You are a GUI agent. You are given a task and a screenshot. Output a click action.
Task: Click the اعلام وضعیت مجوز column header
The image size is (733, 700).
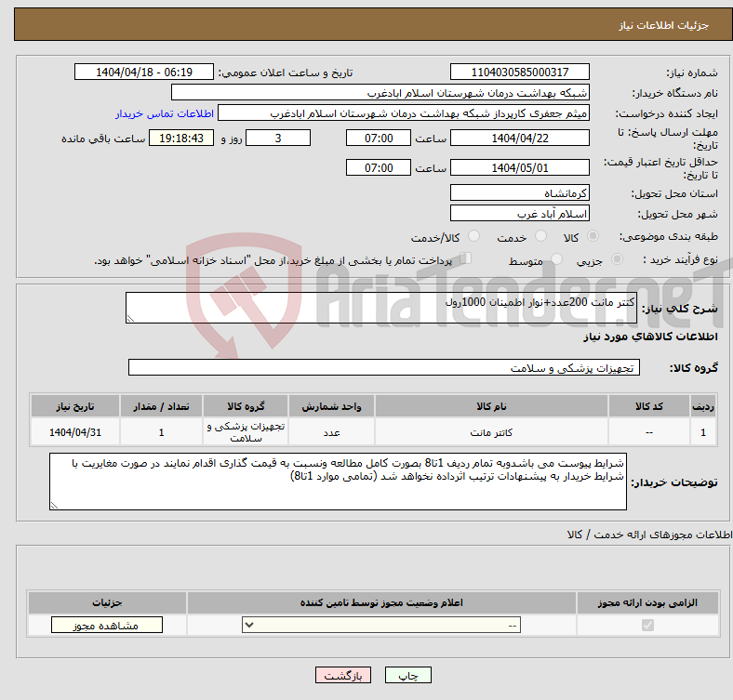[381, 602]
